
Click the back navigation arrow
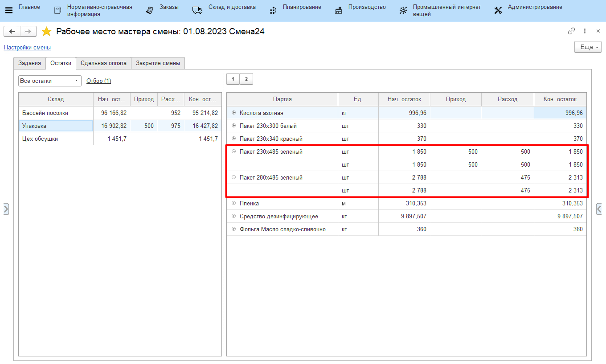tap(12, 31)
